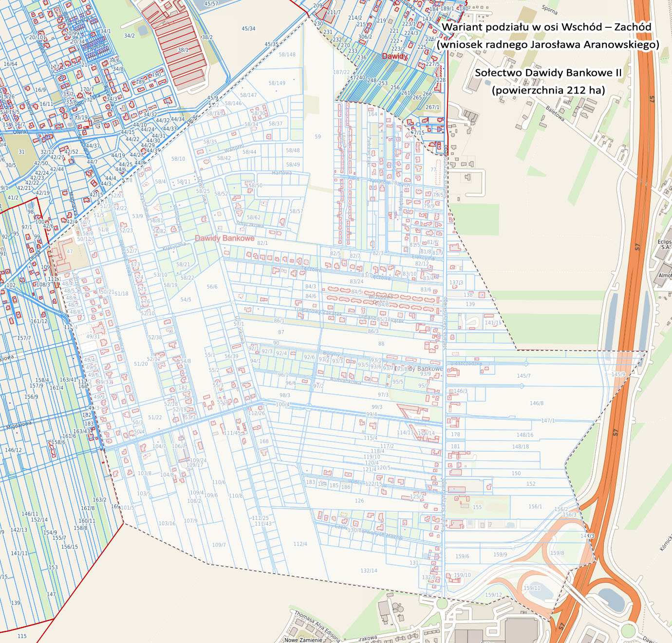
Task: Click parcel 56/6 label
Action: (x=212, y=287)
